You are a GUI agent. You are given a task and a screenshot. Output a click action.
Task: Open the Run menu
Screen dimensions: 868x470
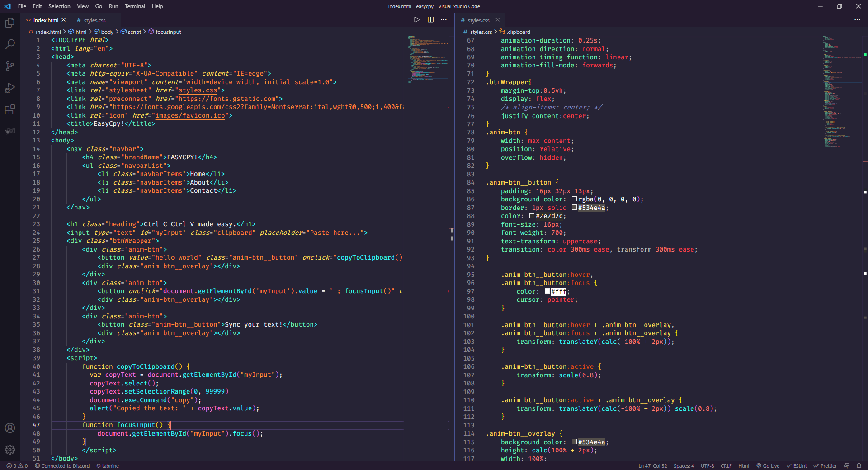click(113, 6)
